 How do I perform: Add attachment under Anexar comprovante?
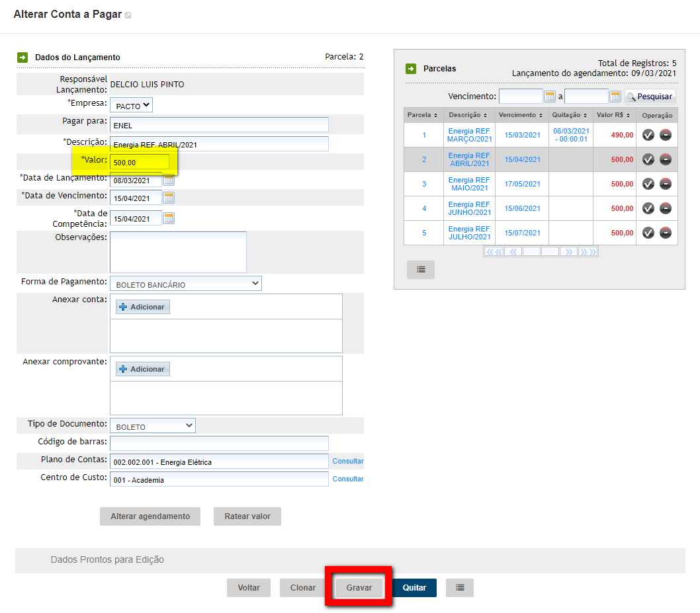(x=143, y=369)
